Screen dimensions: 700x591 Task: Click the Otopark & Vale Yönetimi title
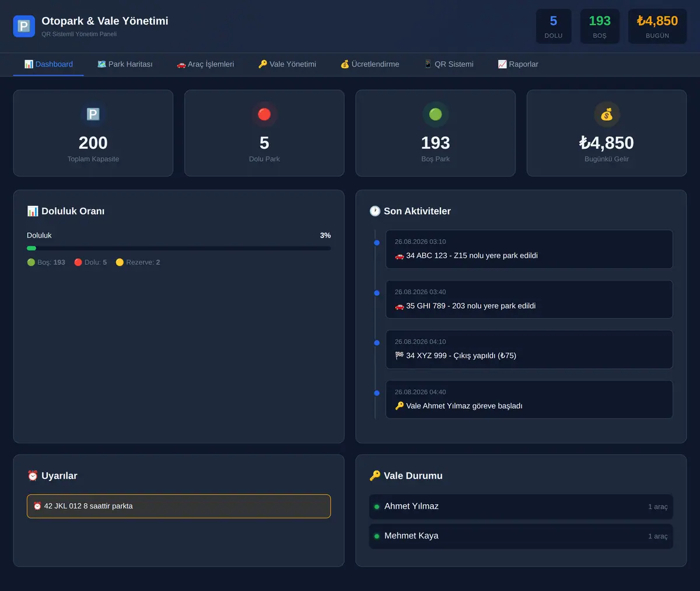coord(105,21)
